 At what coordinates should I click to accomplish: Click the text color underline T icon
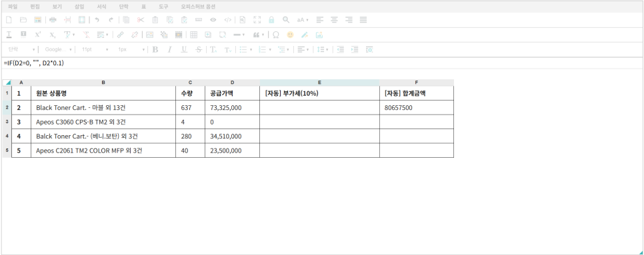[x=9, y=35]
